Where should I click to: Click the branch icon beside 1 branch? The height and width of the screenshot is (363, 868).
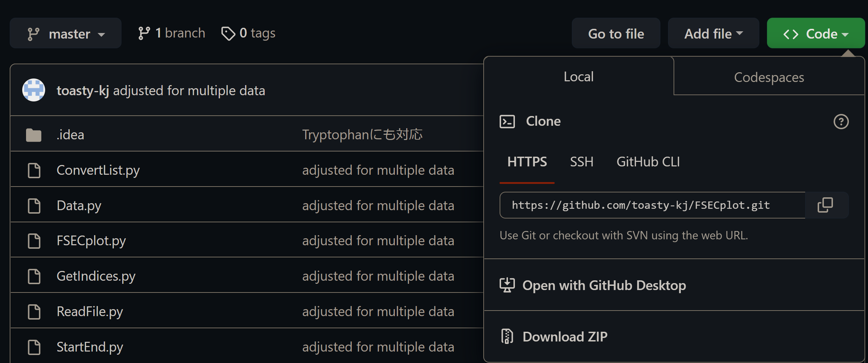(144, 33)
